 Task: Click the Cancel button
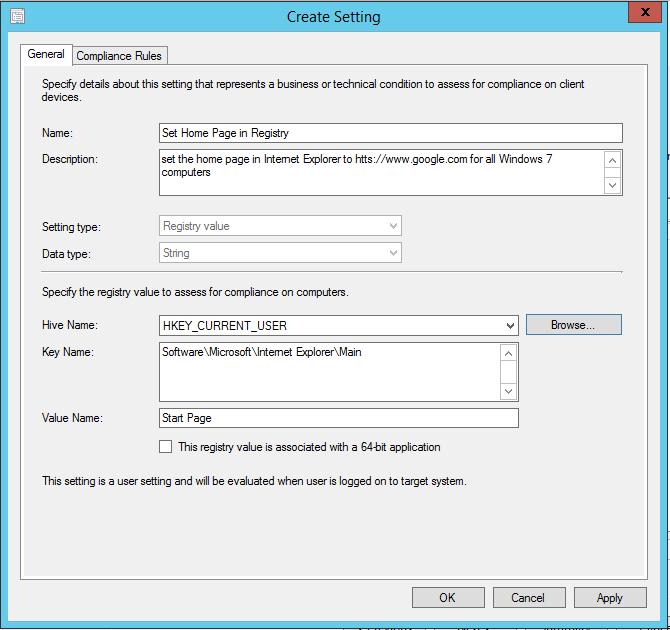point(529,597)
